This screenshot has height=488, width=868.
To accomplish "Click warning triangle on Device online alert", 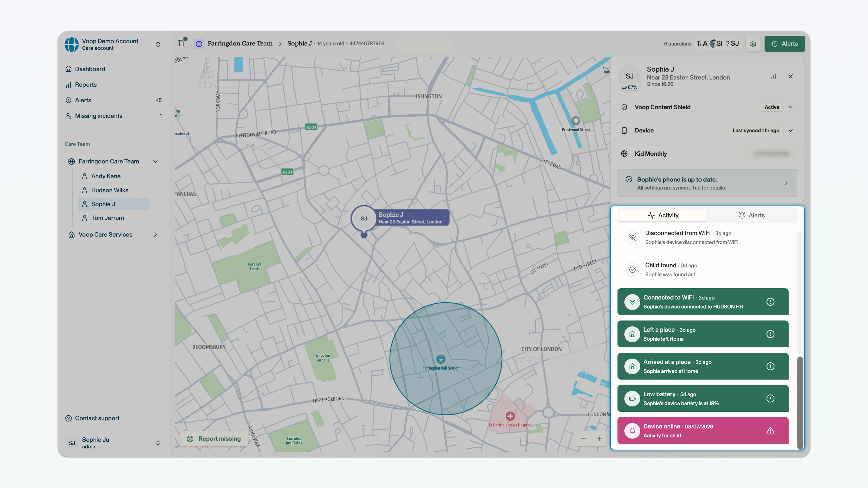I will pyautogui.click(x=770, y=431).
